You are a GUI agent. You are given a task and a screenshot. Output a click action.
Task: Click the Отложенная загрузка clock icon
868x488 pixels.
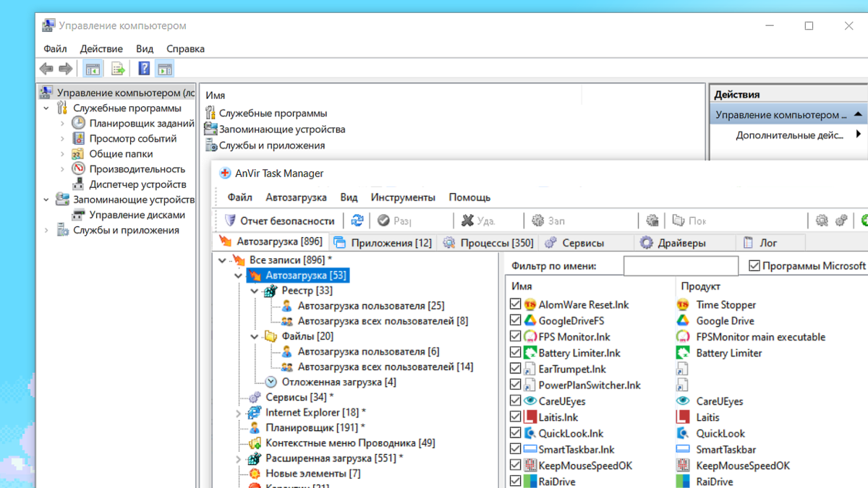pyautogui.click(x=271, y=382)
